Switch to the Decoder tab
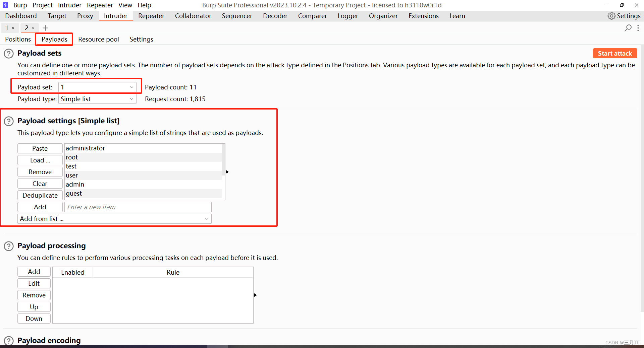 275,16
